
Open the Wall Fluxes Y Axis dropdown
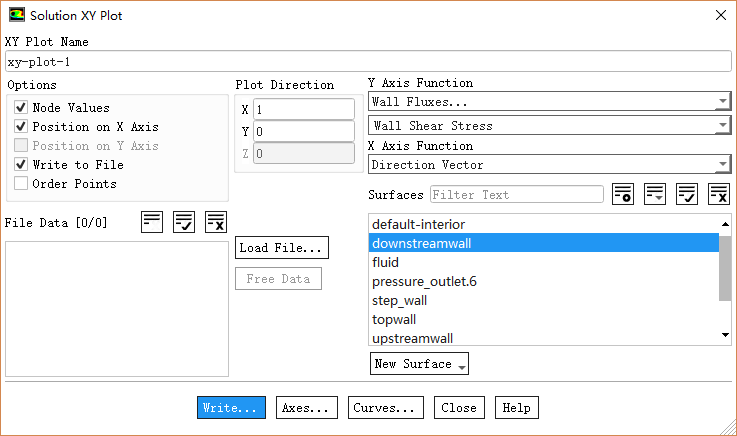point(549,102)
